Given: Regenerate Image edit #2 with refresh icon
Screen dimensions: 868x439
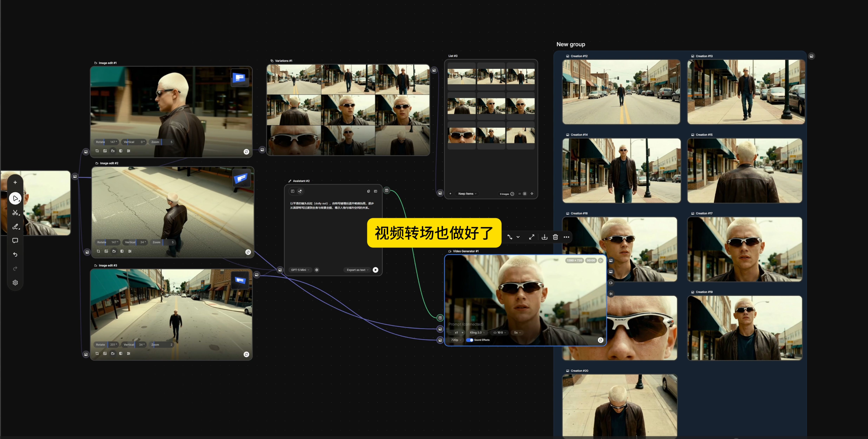Looking at the screenshot, I should (248, 252).
